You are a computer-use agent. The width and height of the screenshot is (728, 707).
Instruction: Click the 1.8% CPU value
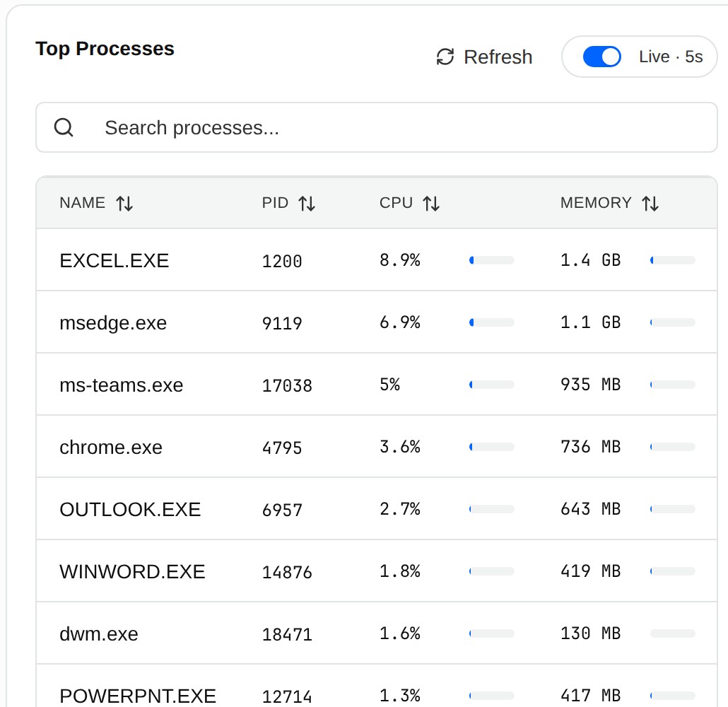pos(400,571)
